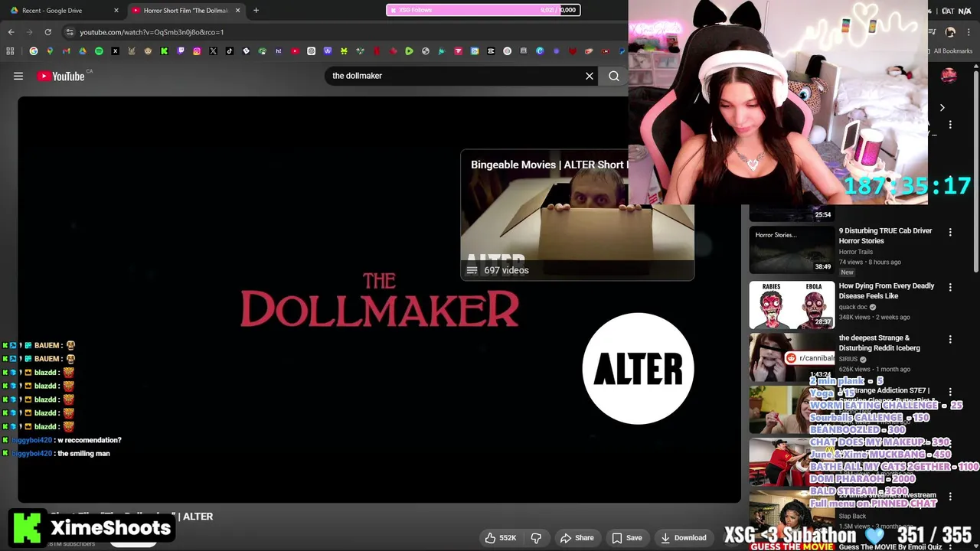
Task: Click the '348K views · 2 weeks ago' text
Action: [x=874, y=317]
